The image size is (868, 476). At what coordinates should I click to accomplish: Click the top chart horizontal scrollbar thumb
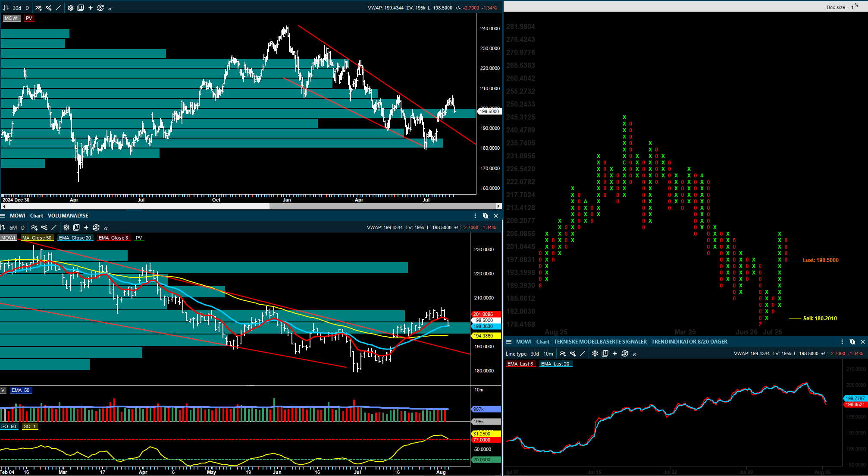(x=383, y=206)
